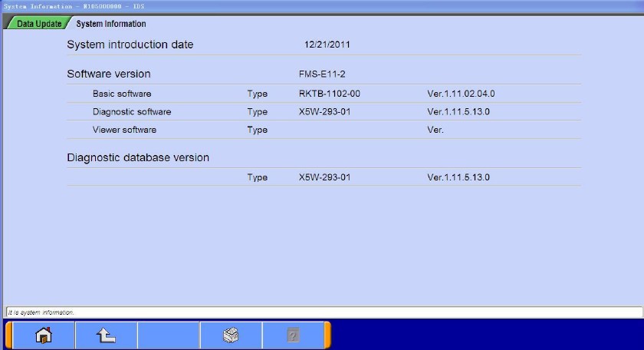This screenshot has height=350, width=644.
Task: Click the Viewer software row label
Action: tap(124, 130)
